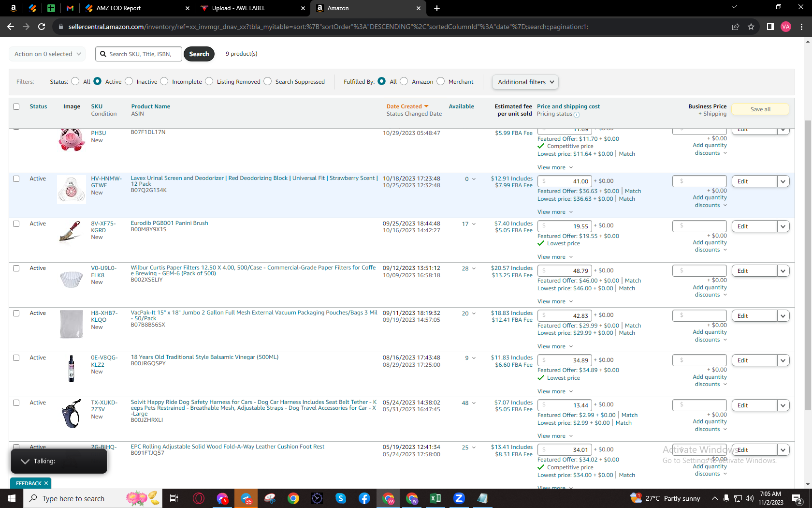Viewport: 812px width, 508px height.
Task: Sort by Date Created column
Action: point(407,106)
